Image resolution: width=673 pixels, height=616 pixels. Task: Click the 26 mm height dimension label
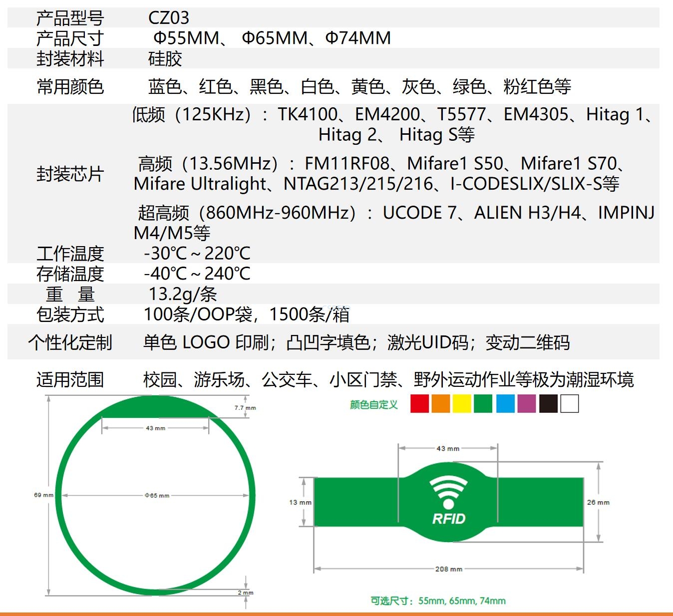click(598, 502)
